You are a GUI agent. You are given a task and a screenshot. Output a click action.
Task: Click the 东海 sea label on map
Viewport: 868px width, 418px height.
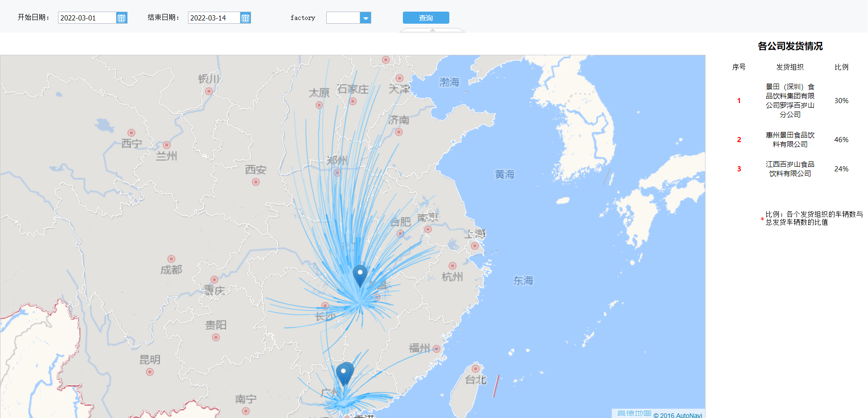[x=524, y=281]
